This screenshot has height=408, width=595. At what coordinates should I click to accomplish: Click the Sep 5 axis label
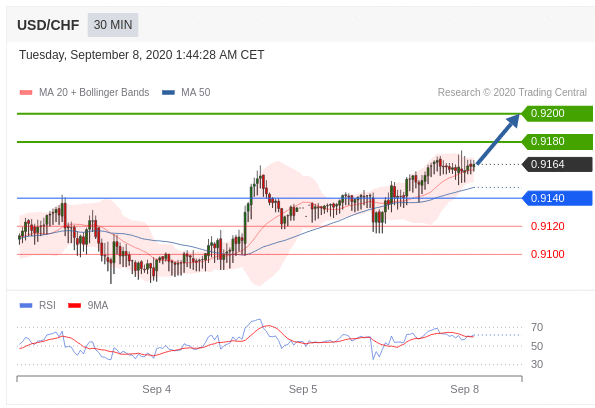pyautogui.click(x=303, y=389)
